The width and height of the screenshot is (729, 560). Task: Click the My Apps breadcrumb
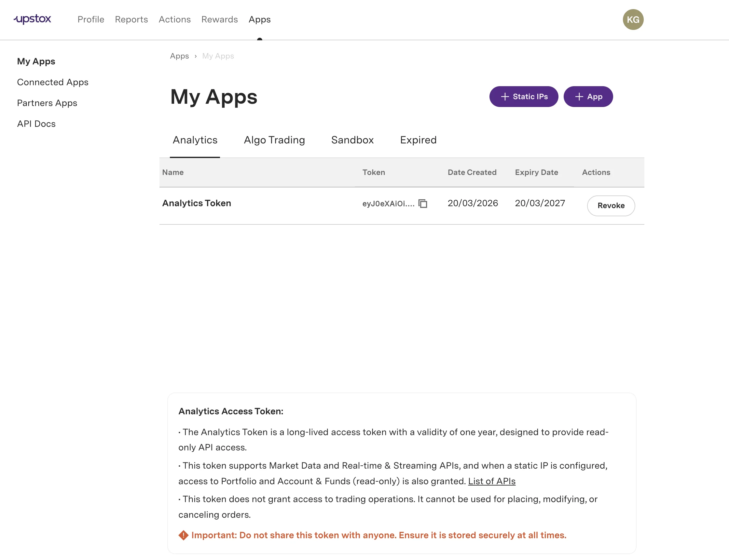point(218,56)
